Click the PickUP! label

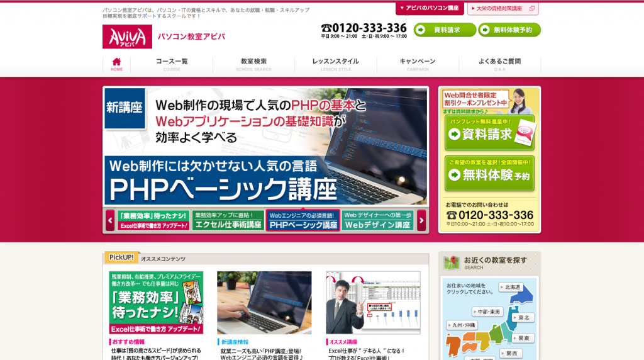[121, 257]
